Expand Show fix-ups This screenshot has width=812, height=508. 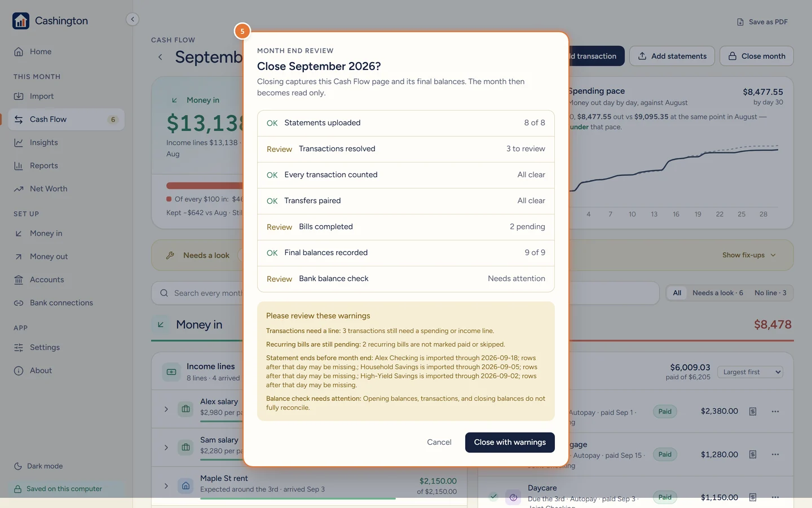click(x=749, y=255)
